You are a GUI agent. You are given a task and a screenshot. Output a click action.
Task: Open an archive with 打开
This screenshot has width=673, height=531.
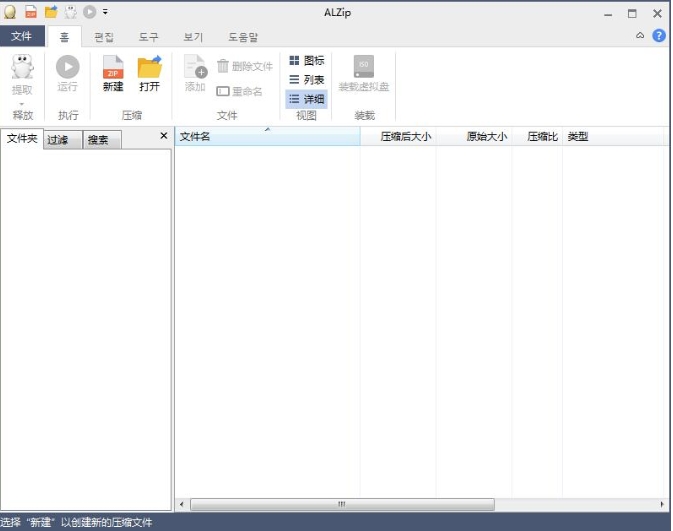click(x=149, y=73)
